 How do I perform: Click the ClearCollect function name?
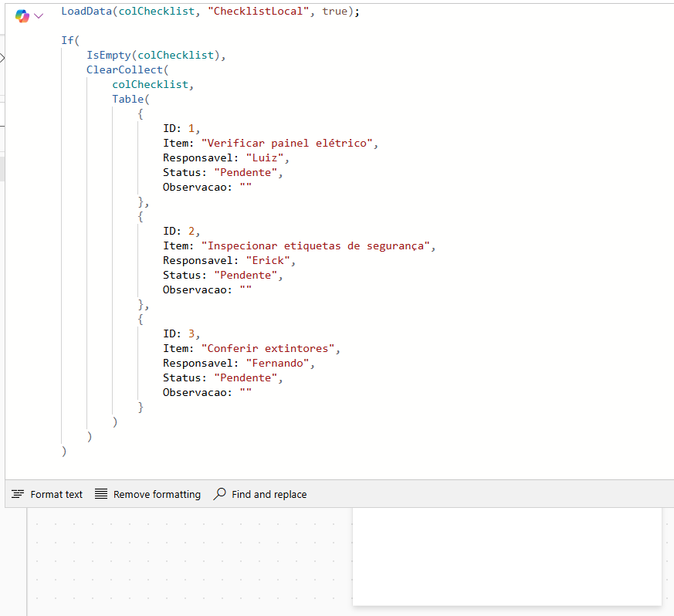(x=124, y=69)
